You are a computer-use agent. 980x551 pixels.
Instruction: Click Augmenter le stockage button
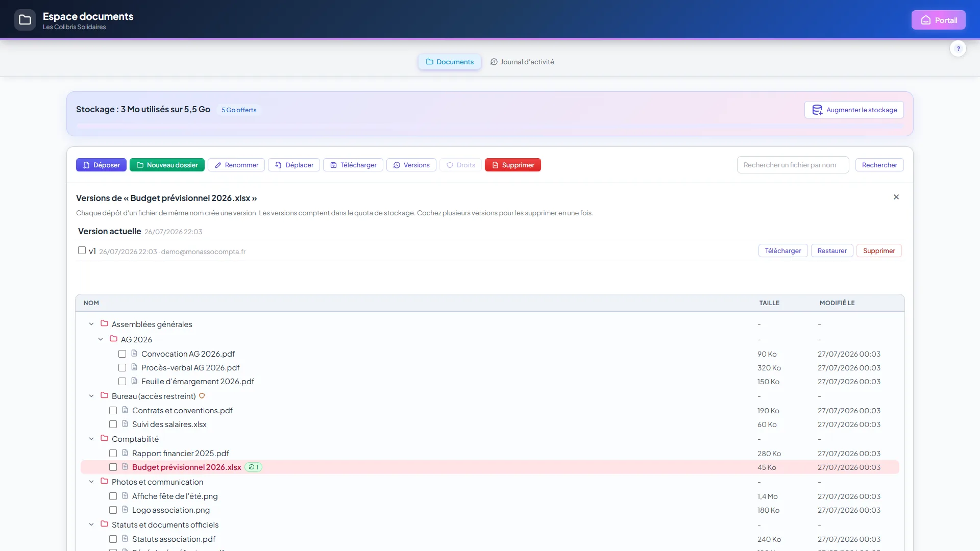(x=854, y=110)
